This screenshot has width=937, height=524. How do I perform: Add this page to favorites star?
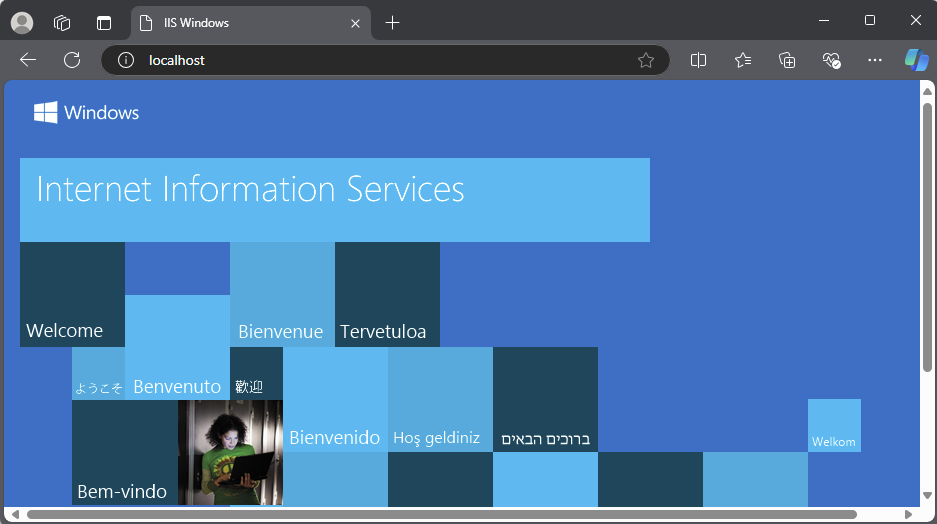pos(645,60)
